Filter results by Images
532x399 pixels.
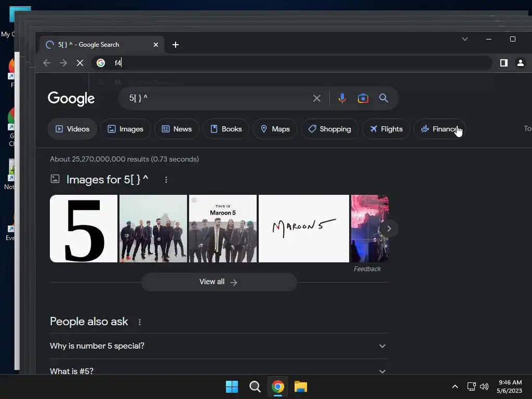pos(126,129)
